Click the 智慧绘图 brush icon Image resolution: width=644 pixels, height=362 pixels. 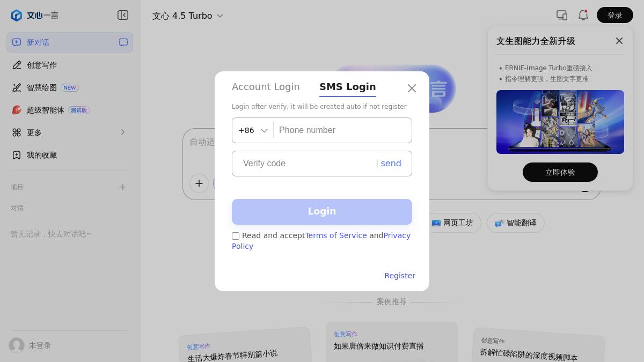(x=17, y=87)
